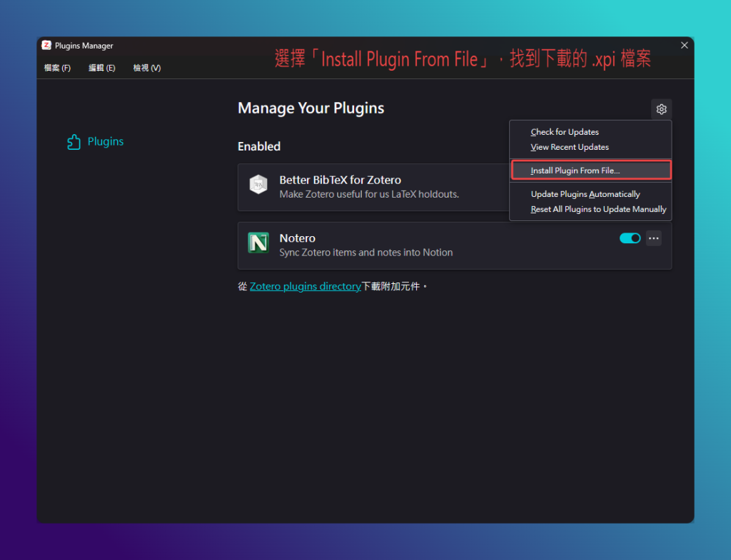Screen dimensions: 731x560
Task: Disable the Notero plugin toggle
Action: (630, 238)
